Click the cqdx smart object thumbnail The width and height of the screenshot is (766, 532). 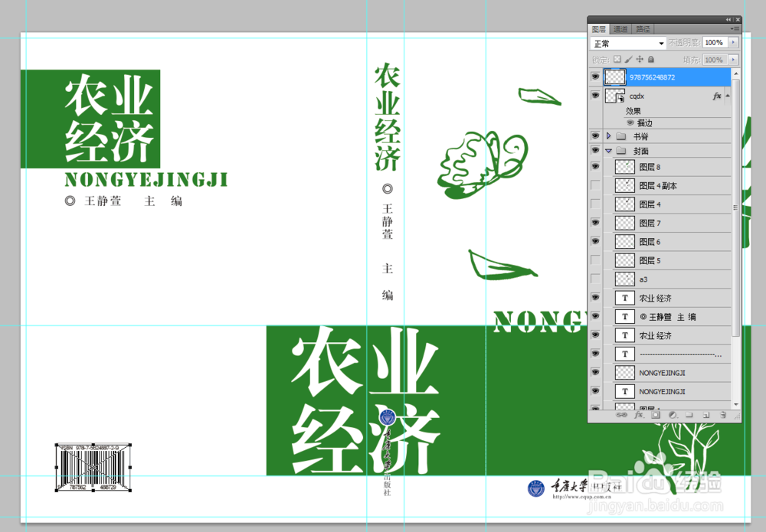[614, 96]
